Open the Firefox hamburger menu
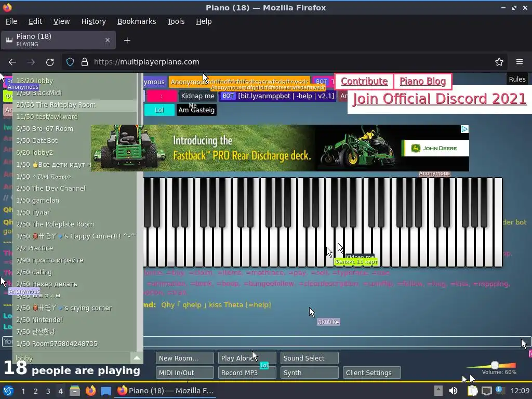532x399 pixels. pos(520,62)
